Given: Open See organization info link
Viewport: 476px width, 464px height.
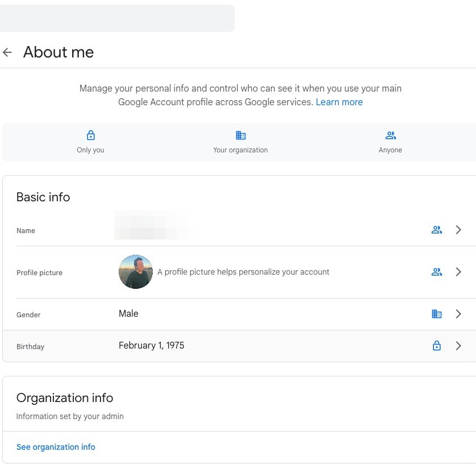Looking at the screenshot, I should pos(56,447).
